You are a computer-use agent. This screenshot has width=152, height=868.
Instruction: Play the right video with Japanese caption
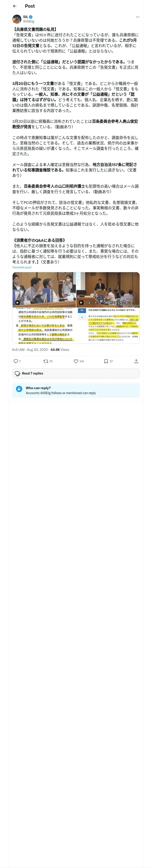(81, 302)
